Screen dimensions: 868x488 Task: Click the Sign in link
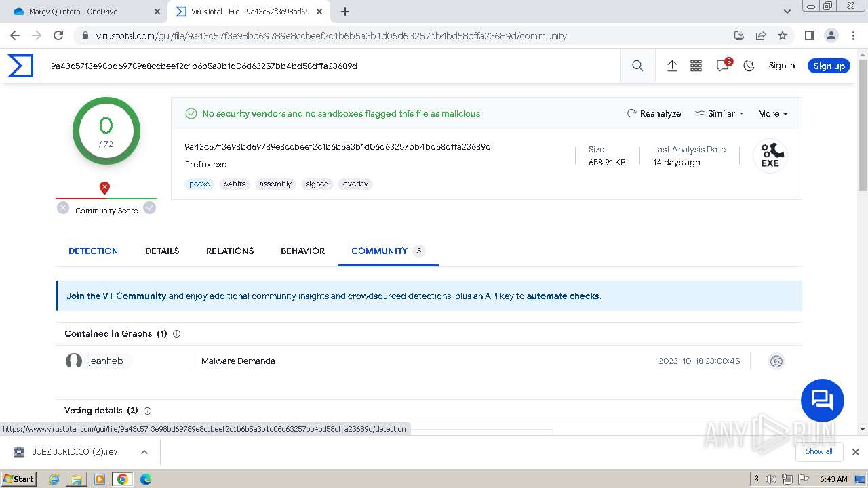781,66
